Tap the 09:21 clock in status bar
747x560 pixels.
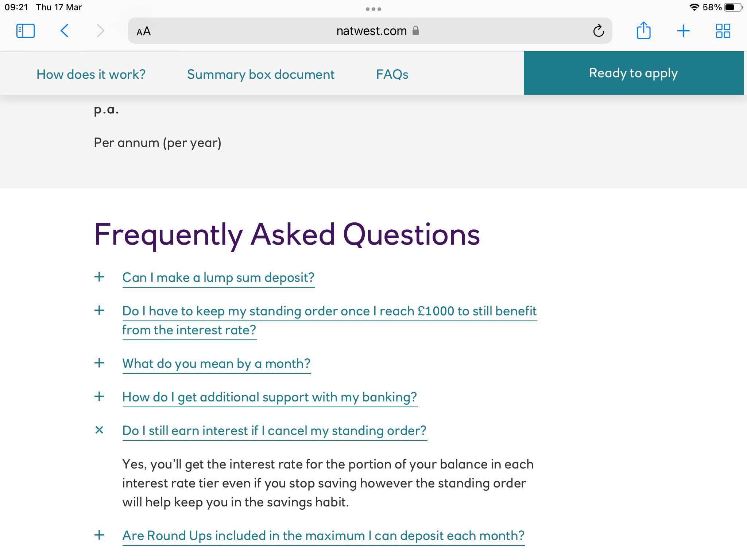[x=16, y=7]
